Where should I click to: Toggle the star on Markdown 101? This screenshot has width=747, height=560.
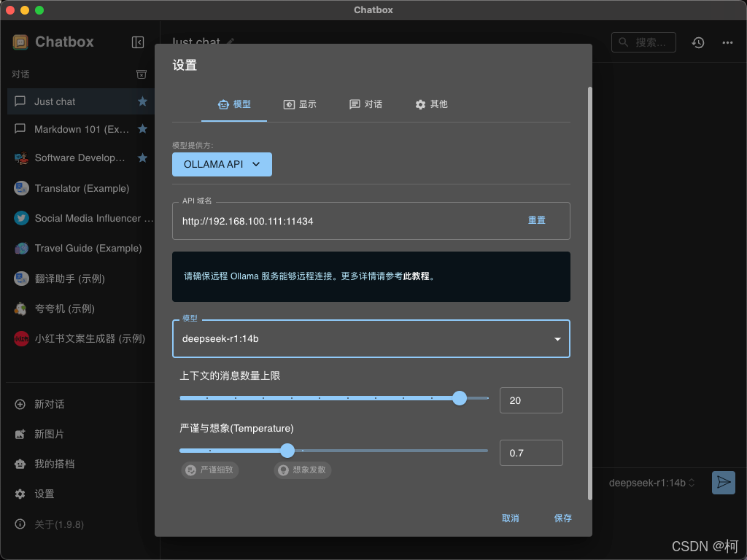point(142,128)
